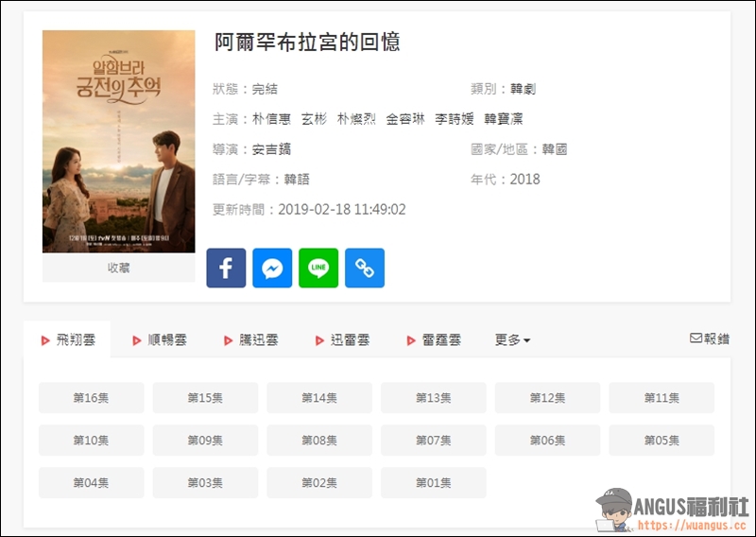Click the drama poster thumbnail
Image resolution: width=756 pixels, height=537 pixels.
click(119, 142)
